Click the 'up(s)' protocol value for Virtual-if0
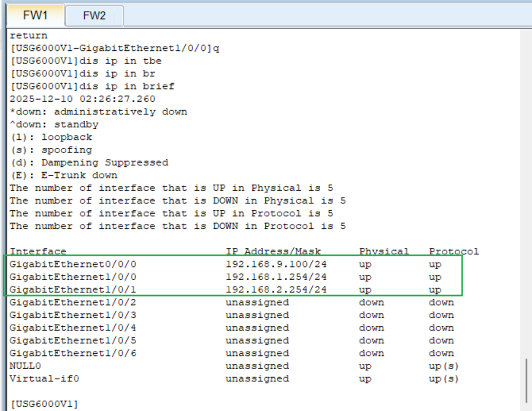 [x=444, y=379]
